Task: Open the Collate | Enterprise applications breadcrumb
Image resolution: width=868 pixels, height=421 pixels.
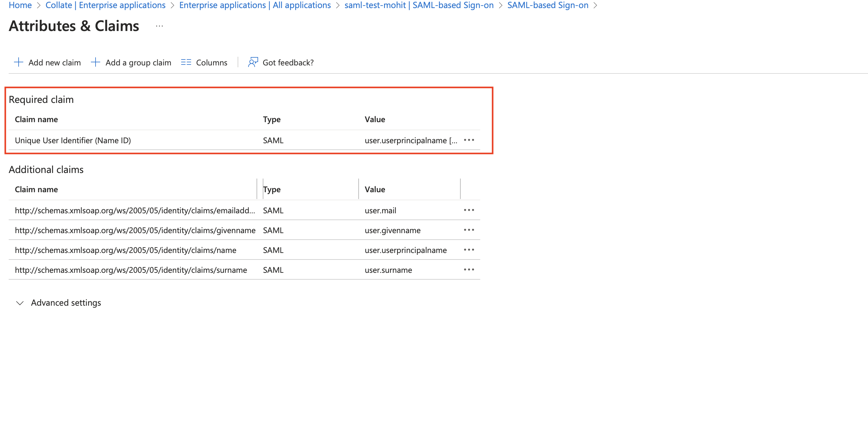Action: pyautogui.click(x=105, y=5)
